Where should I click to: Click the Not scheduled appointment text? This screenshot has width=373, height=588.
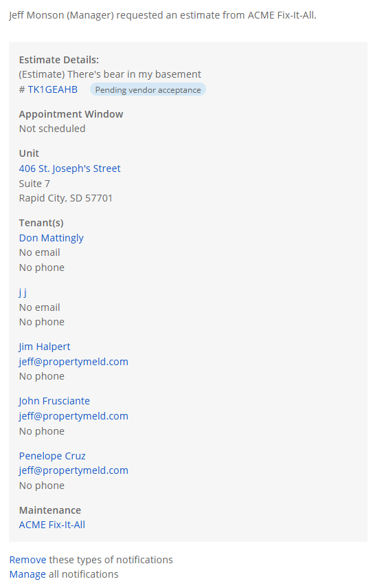pos(52,129)
